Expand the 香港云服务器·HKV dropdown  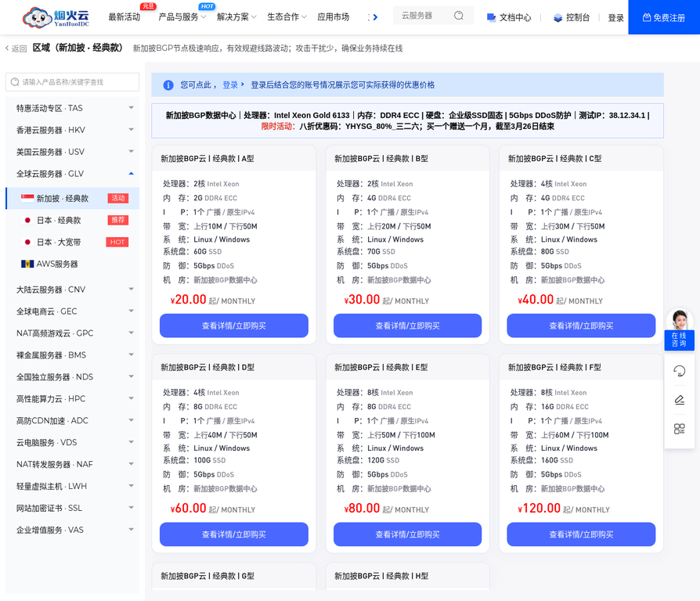[132, 129]
